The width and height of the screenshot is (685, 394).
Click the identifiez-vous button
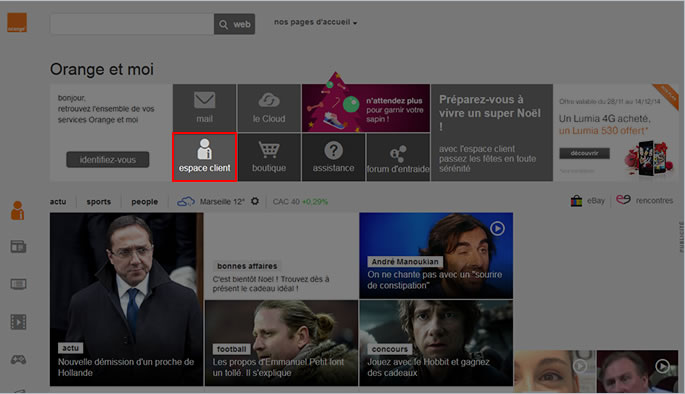coord(107,159)
